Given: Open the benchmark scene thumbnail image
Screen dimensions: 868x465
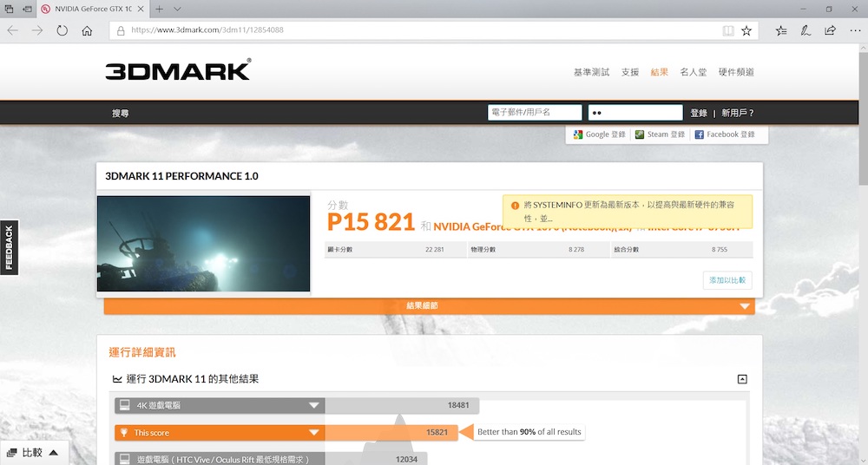Looking at the screenshot, I should click(204, 244).
